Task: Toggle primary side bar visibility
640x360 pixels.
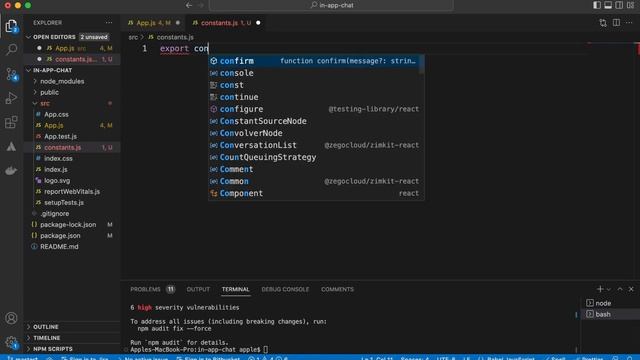Action: [x=597, y=5]
